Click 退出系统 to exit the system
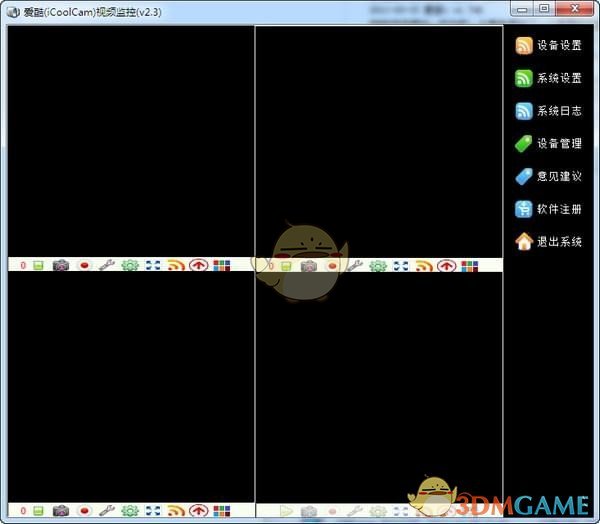Screen dimensions: 600x524 548,242
